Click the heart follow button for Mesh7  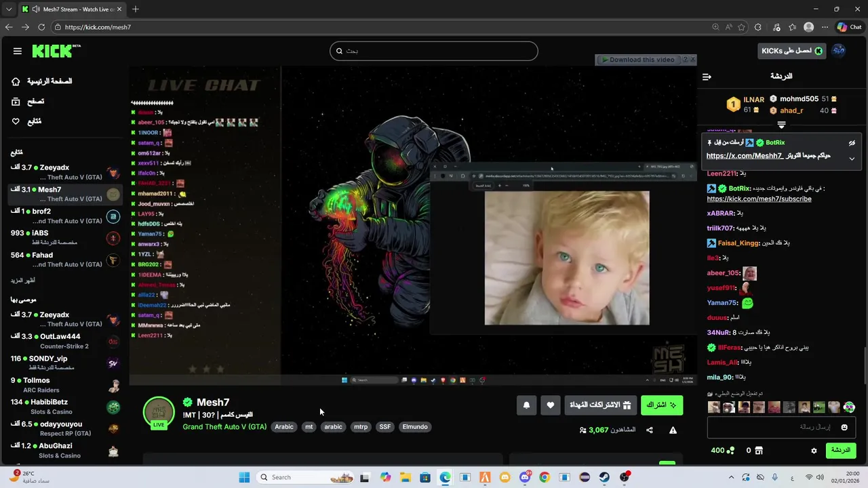[550, 405]
